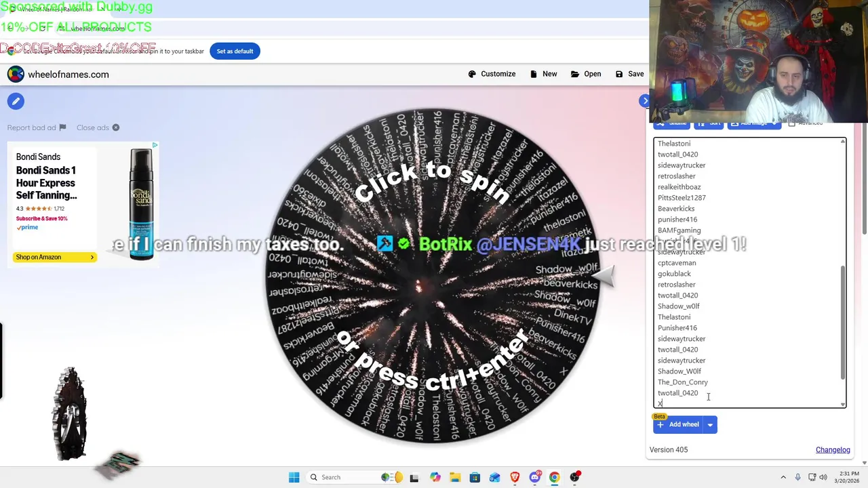This screenshot has height=488, width=868.
Task: Open OBS Studio from the taskbar
Action: coord(574,477)
